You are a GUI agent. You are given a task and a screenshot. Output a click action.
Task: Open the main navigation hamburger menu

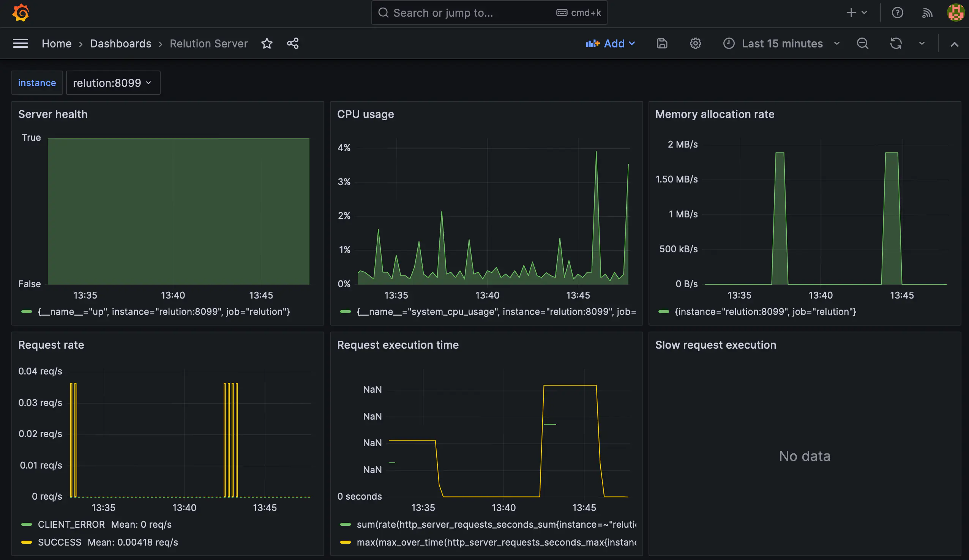21,43
